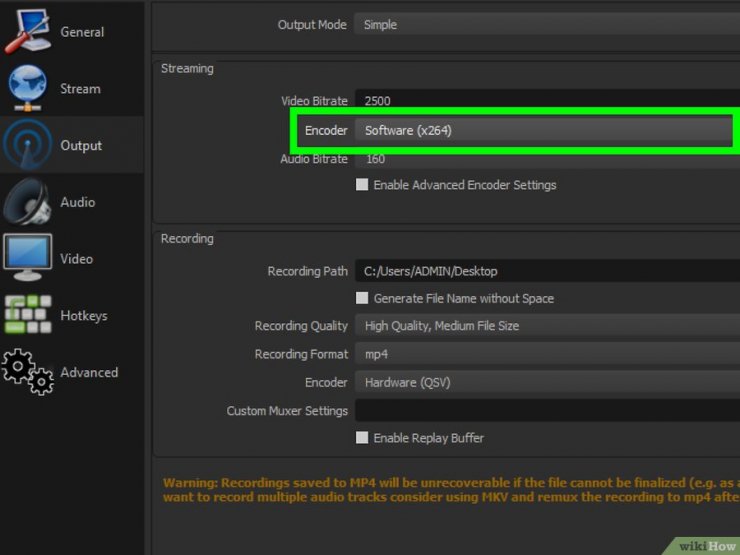This screenshot has height=555, width=740.
Task: Click the General wrench-and-computer icon
Action: point(27,31)
